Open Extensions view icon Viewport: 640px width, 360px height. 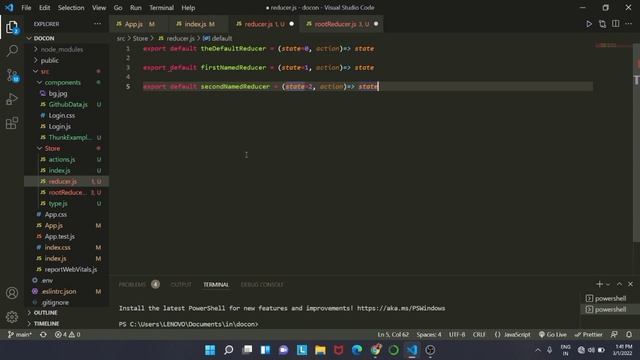(12, 123)
